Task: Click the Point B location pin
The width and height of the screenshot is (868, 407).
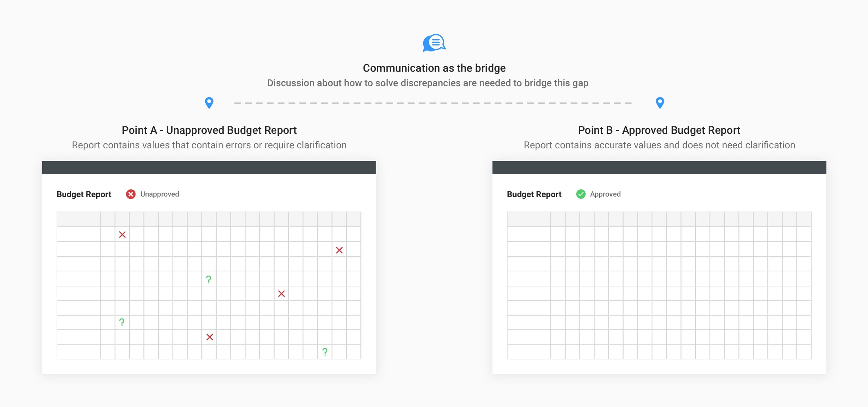Action: [x=660, y=102]
